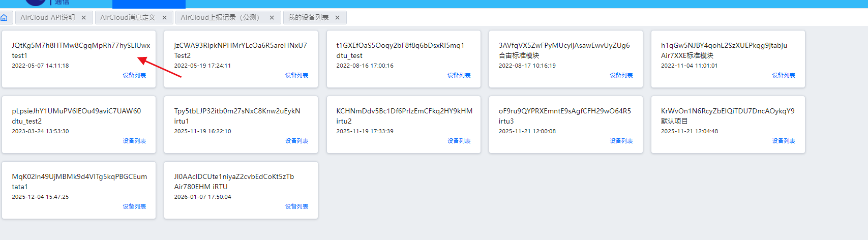This screenshot has height=240, width=868.
Task: Click the key MqK02In49UjMBMk9d4VITg5kqPBGCEum
Action: 79,176
